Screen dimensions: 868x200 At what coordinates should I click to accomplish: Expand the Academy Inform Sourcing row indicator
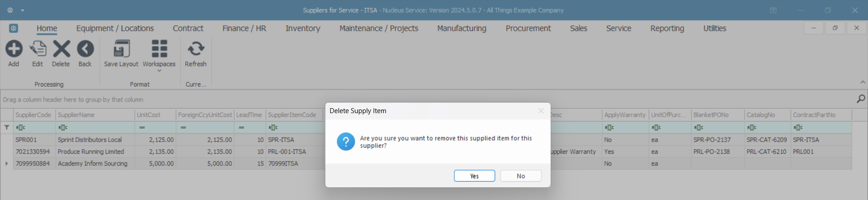pyautogui.click(x=7, y=163)
